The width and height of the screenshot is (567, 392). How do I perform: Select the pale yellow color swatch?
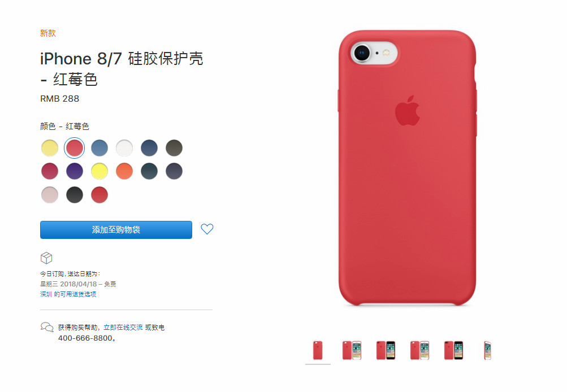[x=50, y=148]
